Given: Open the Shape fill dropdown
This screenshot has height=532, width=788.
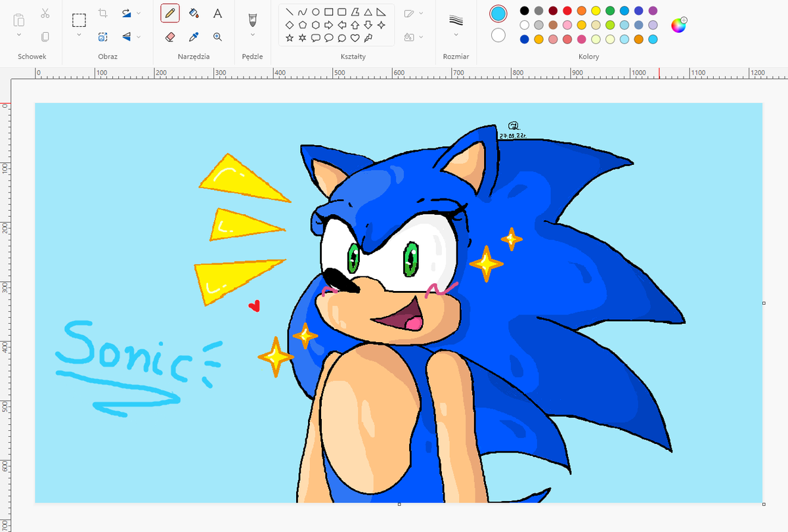Looking at the screenshot, I should tap(421, 37).
